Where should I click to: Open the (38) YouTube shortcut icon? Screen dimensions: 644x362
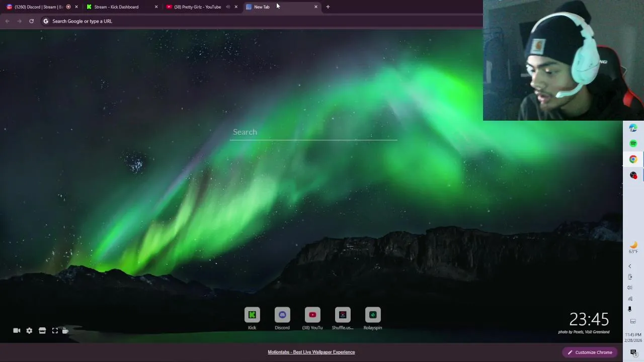click(x=312, y=315)
